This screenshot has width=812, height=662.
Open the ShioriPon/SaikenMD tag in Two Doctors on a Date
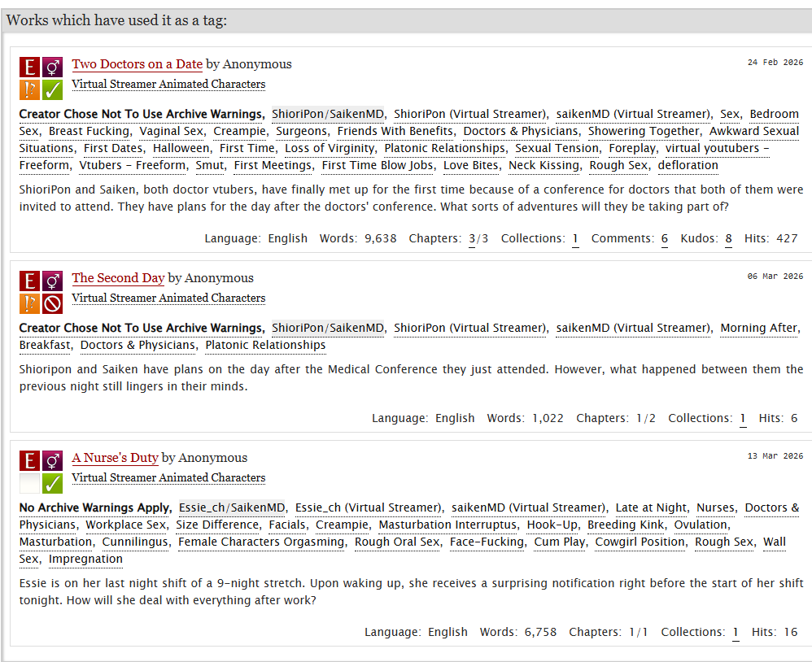pos(328,114)
